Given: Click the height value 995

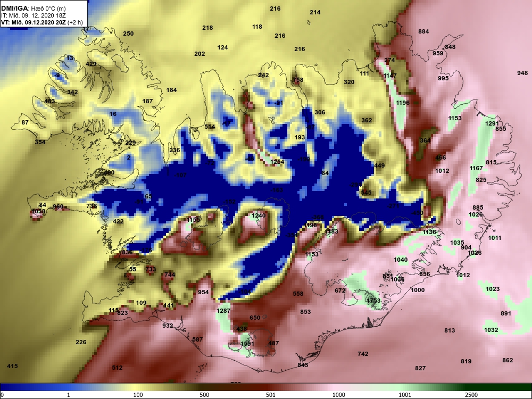Looking at the screenshot, I should coord(443,78).
